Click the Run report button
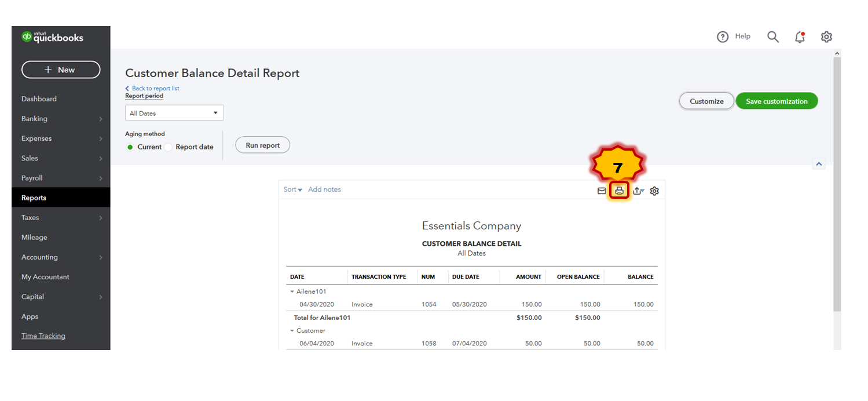868x401 pixels. pos(262,145)
